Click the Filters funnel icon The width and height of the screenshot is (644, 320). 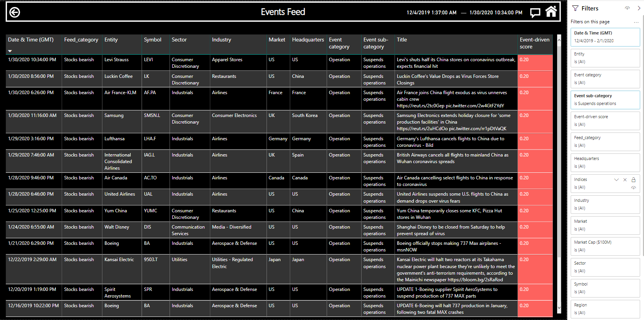coord(575,9)
